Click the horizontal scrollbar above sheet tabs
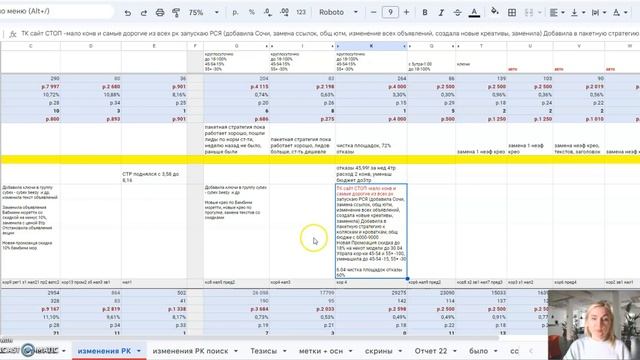Viewport: 640px width, 360px height. pyautogui.click(x=249, y=338)
